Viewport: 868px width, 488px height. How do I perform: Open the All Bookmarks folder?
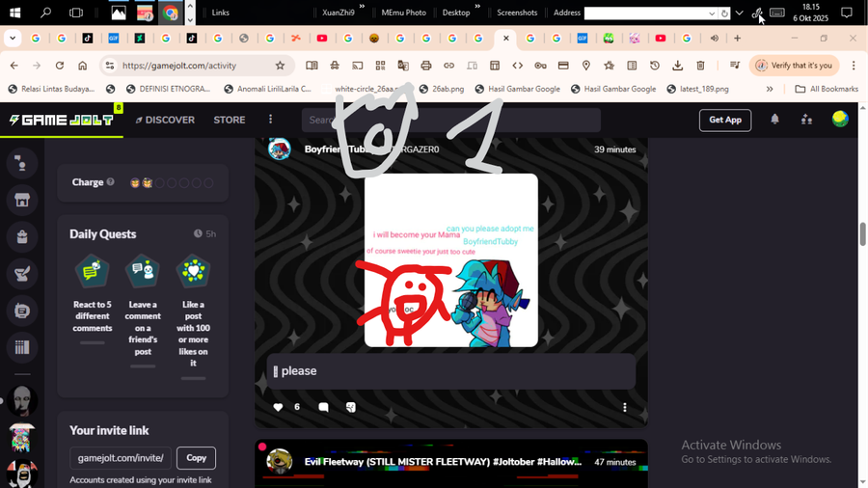click(x=827, y=89)
